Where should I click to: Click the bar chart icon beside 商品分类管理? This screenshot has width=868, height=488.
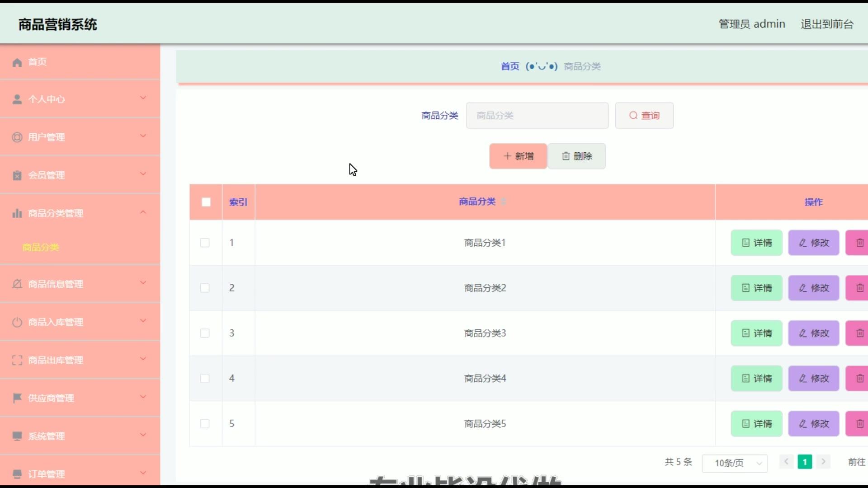tap(17, 213)
